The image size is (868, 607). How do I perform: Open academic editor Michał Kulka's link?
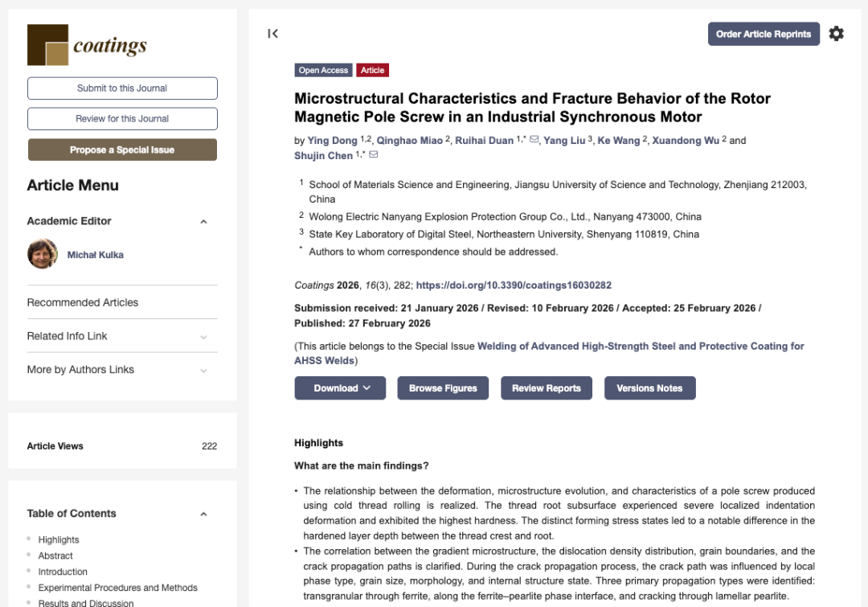[95, 255]
